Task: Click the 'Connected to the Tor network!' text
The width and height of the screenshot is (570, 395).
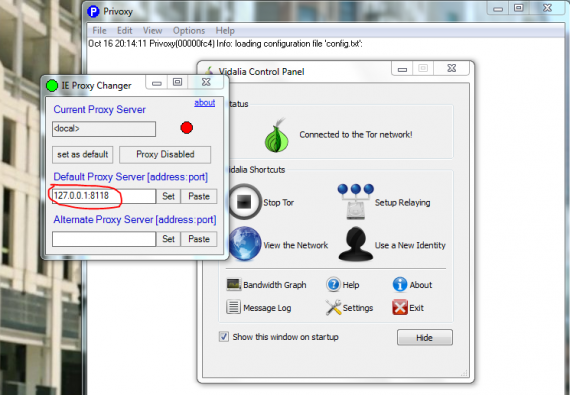Action: (x=356, y=134)
